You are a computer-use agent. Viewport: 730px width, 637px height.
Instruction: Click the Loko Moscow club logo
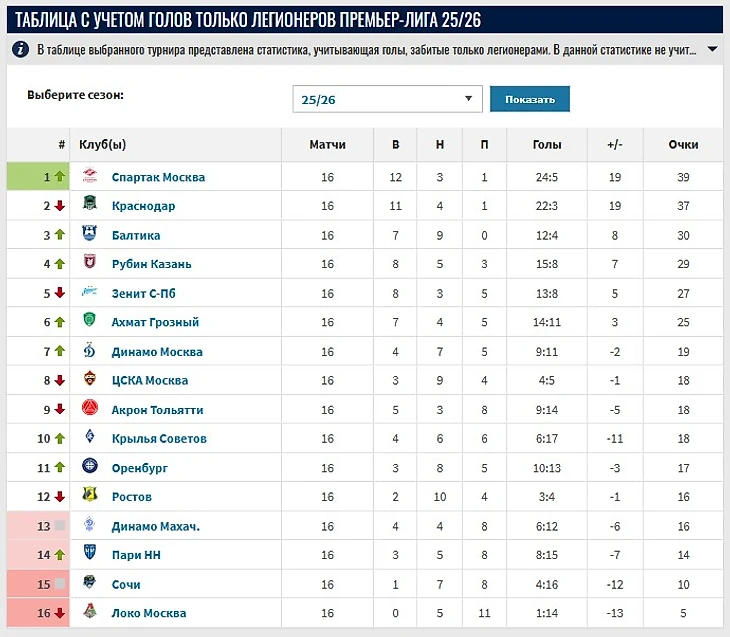click(90, 613)
